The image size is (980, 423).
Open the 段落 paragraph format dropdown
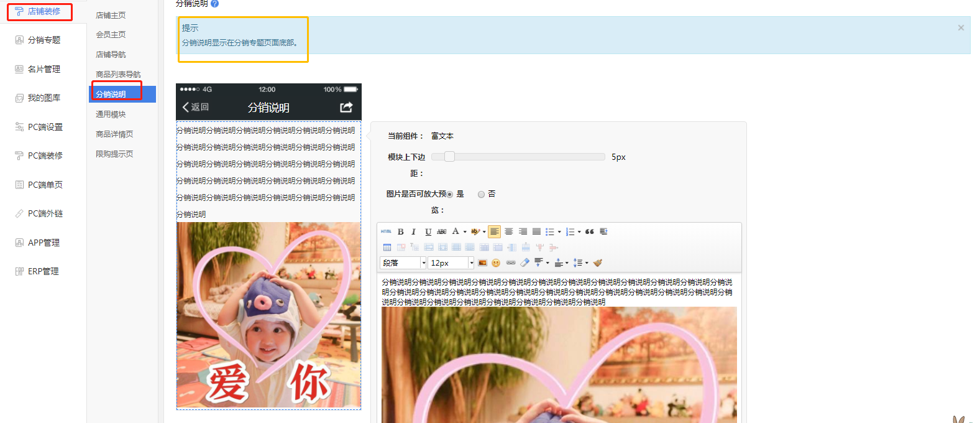click(x=403, y=263)
